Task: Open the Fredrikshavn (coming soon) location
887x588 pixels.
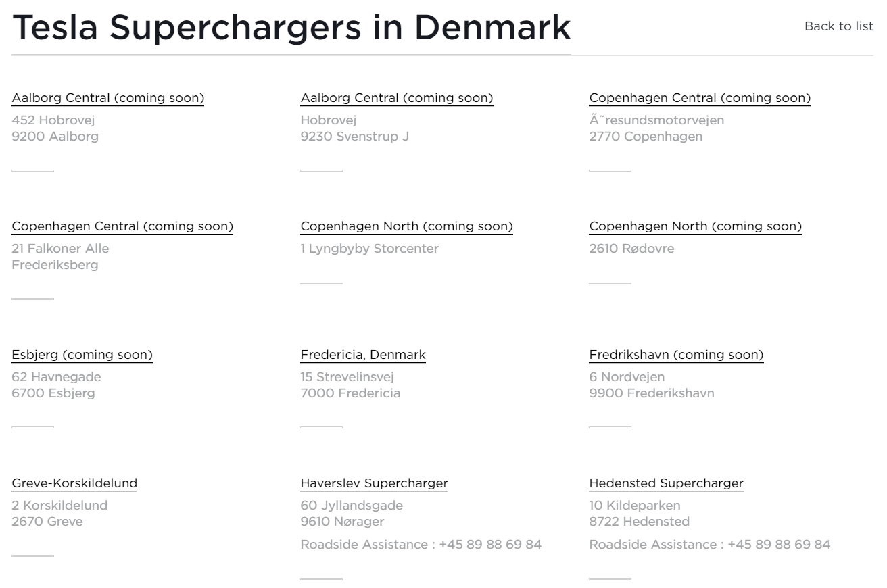Action: coord(676,355)
